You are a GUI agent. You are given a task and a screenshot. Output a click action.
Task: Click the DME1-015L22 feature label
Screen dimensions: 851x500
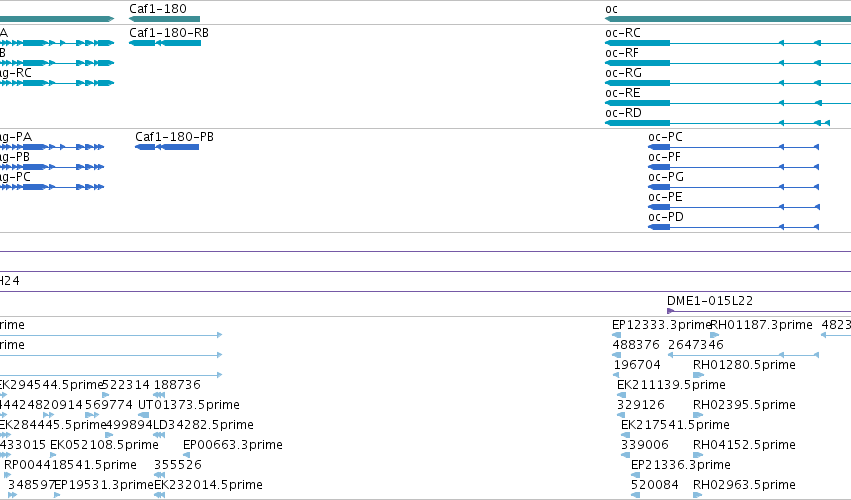[710, 301]
